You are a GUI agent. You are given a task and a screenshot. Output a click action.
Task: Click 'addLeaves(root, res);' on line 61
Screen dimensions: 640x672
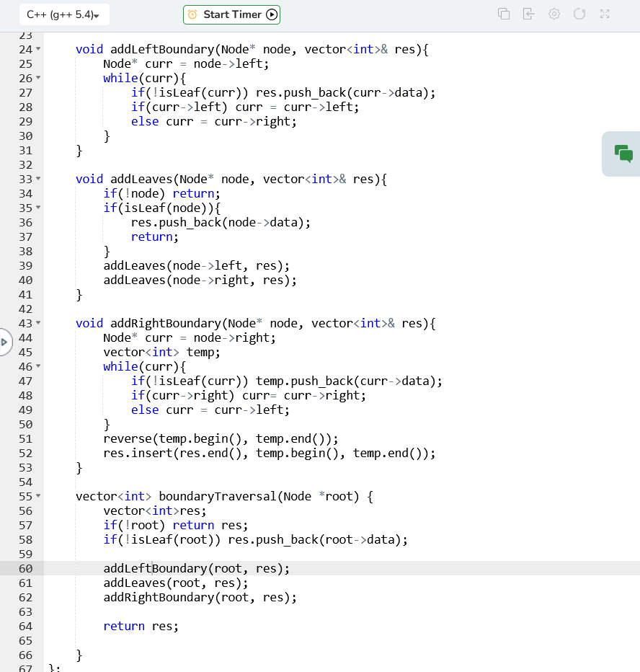[176, 583]
